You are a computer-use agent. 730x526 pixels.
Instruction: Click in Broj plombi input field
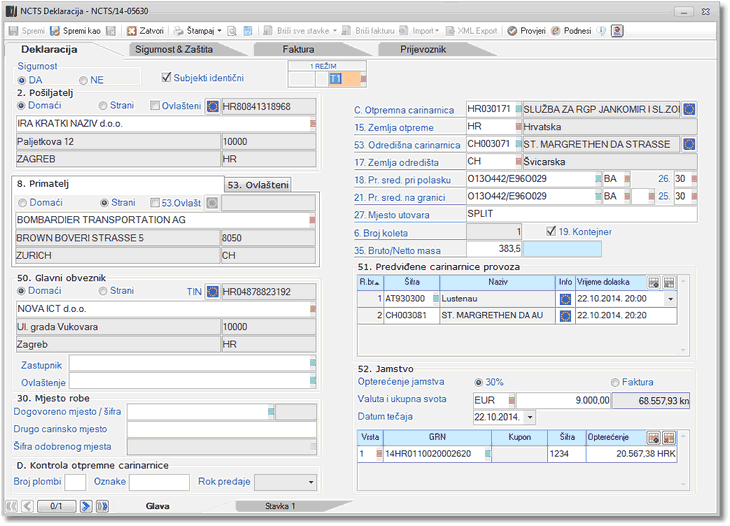click(75, 482)
